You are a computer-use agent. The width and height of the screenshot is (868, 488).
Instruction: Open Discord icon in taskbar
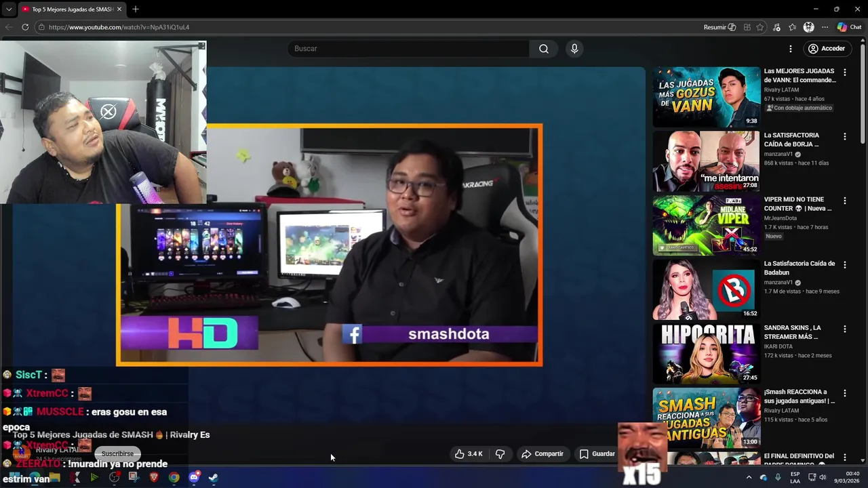(194, 477)
